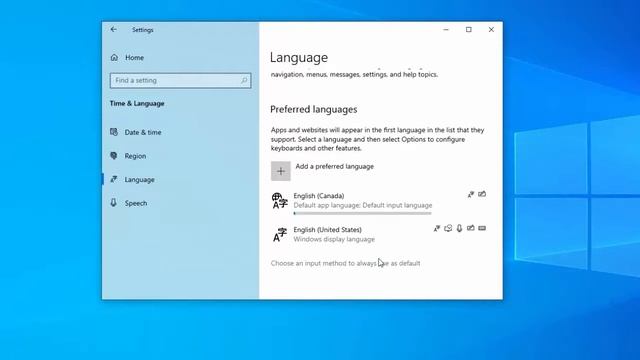Click the display language icon on English (Canada)

click(471, 195)
